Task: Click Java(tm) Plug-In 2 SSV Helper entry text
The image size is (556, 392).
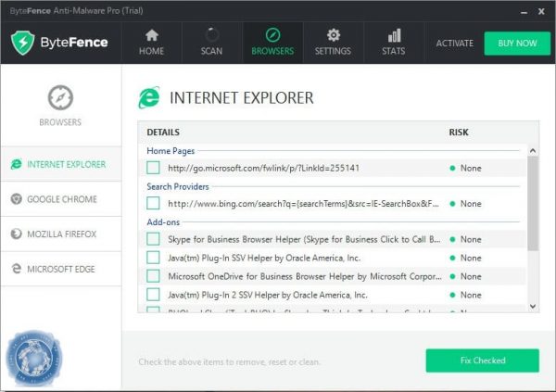Action: coord(268,295)
